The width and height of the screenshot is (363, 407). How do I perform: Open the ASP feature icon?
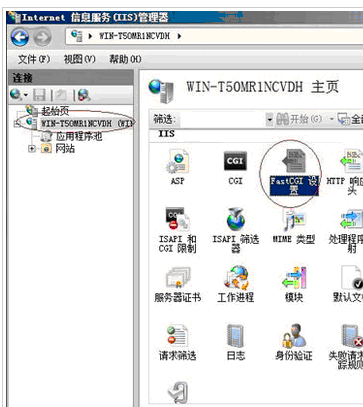point(177,167)
